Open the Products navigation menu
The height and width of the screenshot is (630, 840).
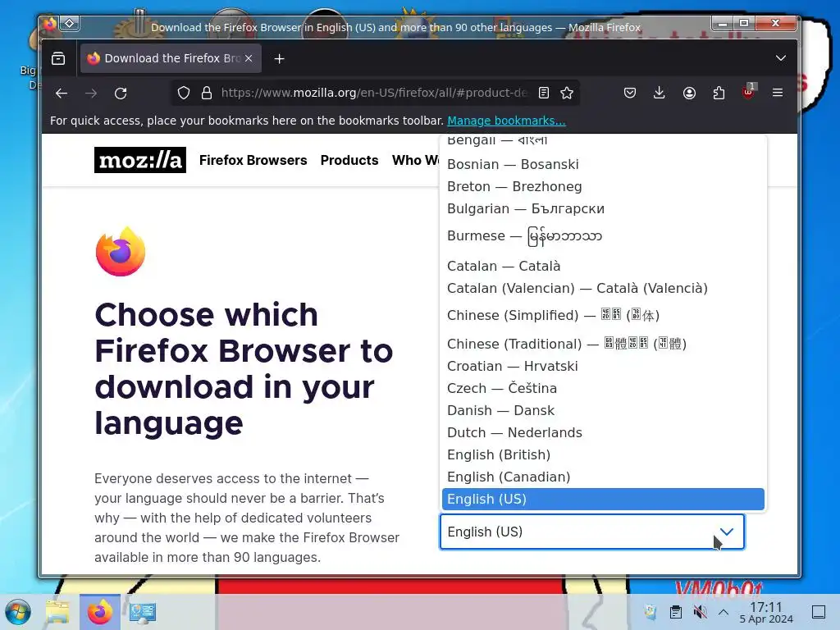click(349, 160)
